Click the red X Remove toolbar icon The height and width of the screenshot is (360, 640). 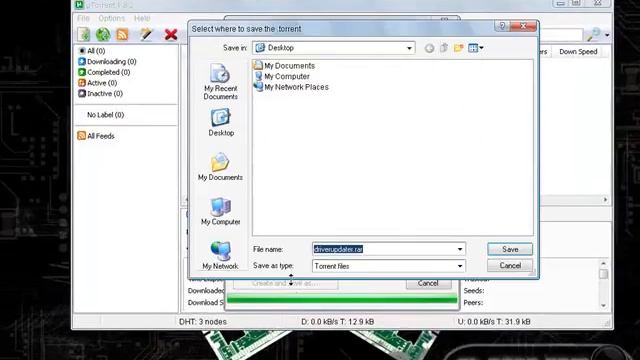point(171,34)
